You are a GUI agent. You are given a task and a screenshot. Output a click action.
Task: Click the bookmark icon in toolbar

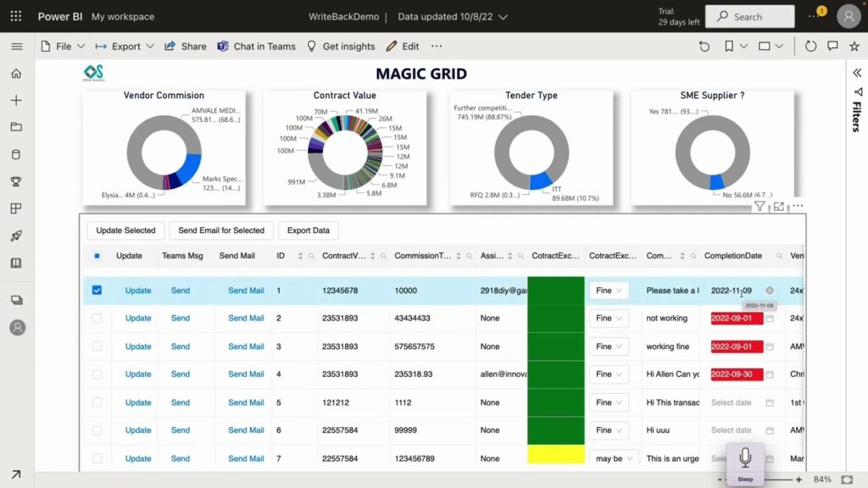729,47
